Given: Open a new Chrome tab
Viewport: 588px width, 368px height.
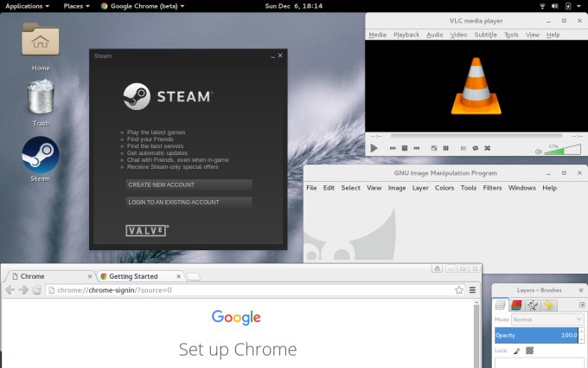Looking at the screenshot, I should (194, 277).
